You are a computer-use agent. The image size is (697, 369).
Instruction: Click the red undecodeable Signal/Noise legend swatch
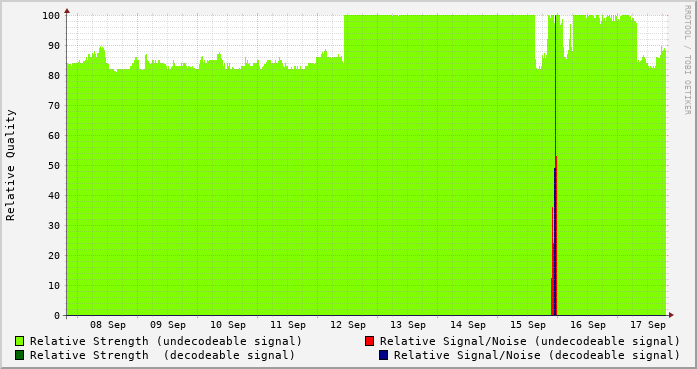click(369, 341)
